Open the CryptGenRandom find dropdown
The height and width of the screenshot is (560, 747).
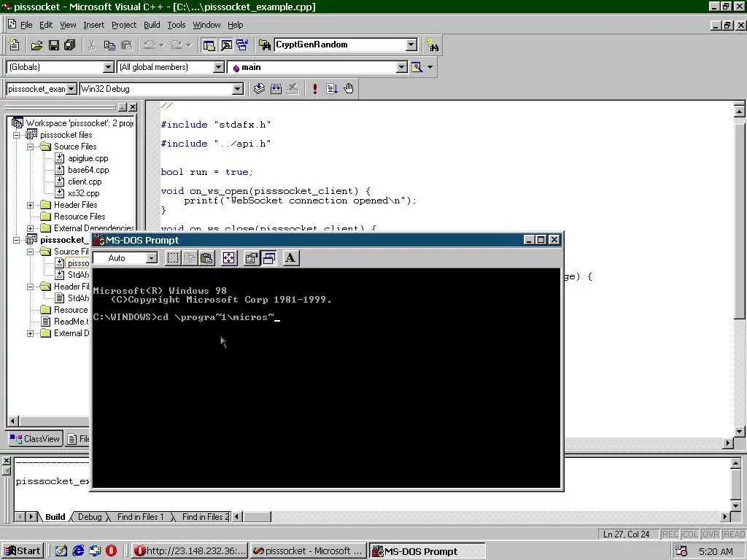tap(411, 44)
